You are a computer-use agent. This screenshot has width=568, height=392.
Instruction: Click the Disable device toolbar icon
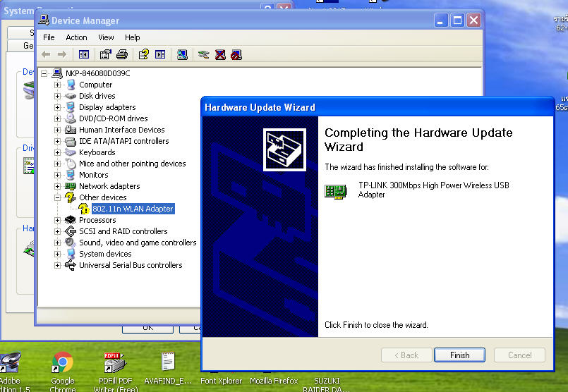point(236,55)
